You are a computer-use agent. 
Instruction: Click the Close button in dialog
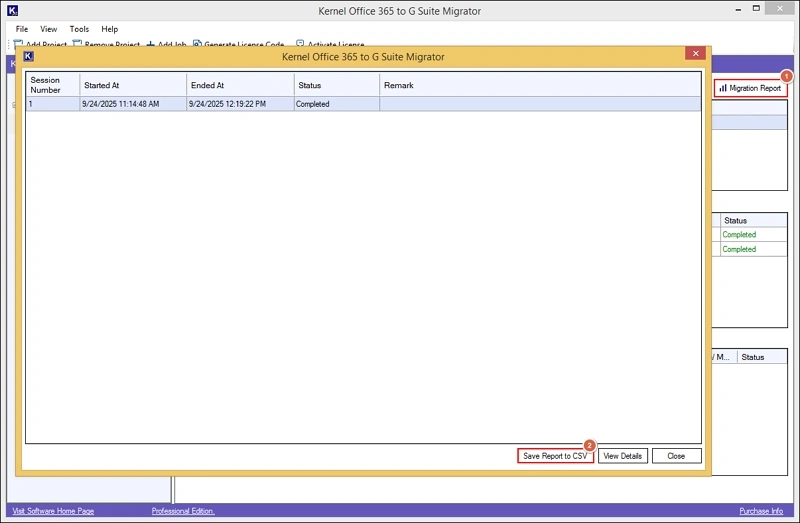tap(676, 456)
